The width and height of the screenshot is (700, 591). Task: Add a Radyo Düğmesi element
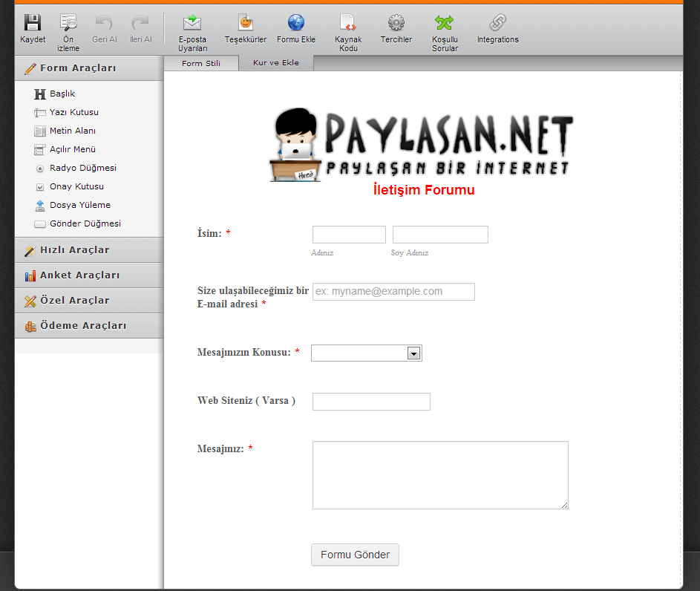tap(76, 168)
